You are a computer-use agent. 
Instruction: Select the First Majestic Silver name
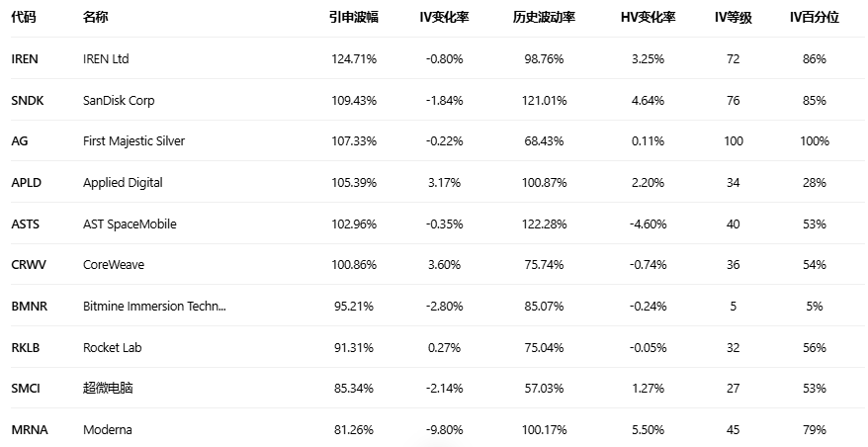click(133, 141)
